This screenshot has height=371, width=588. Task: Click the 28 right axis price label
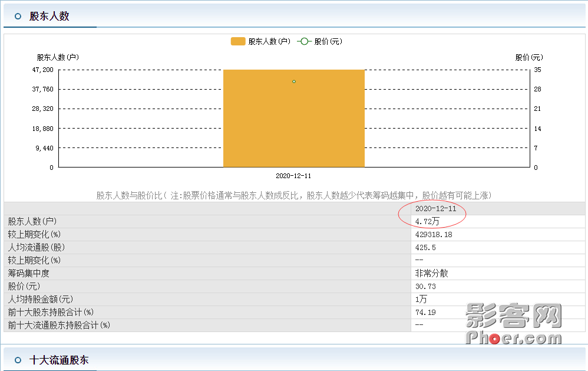pos(537,90)
